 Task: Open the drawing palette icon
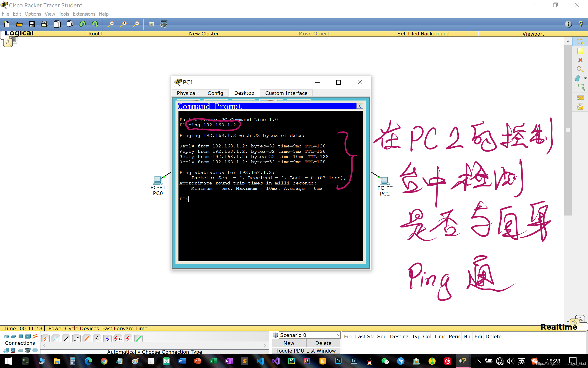151,24
